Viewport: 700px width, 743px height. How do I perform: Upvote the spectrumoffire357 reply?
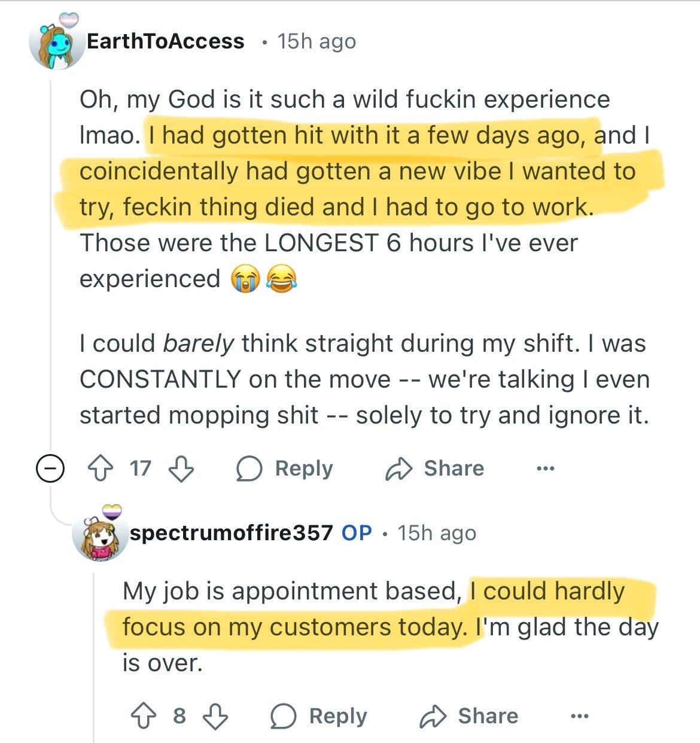point(144,716)
